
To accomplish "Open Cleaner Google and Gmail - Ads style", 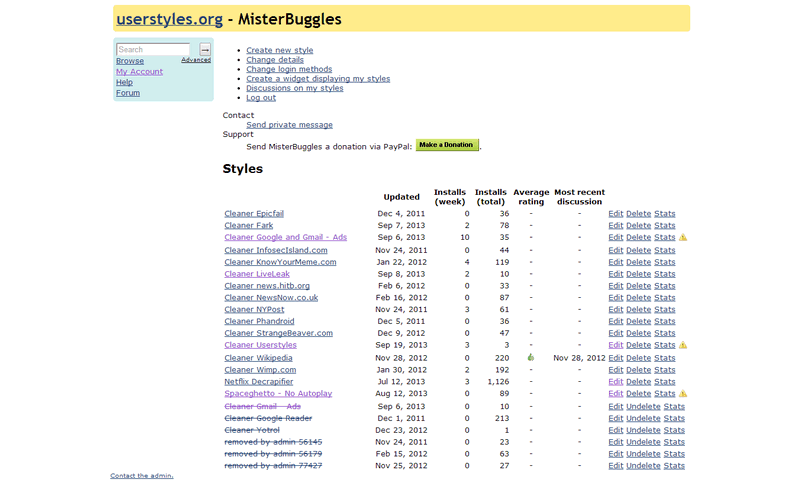I will pos(286,237).
